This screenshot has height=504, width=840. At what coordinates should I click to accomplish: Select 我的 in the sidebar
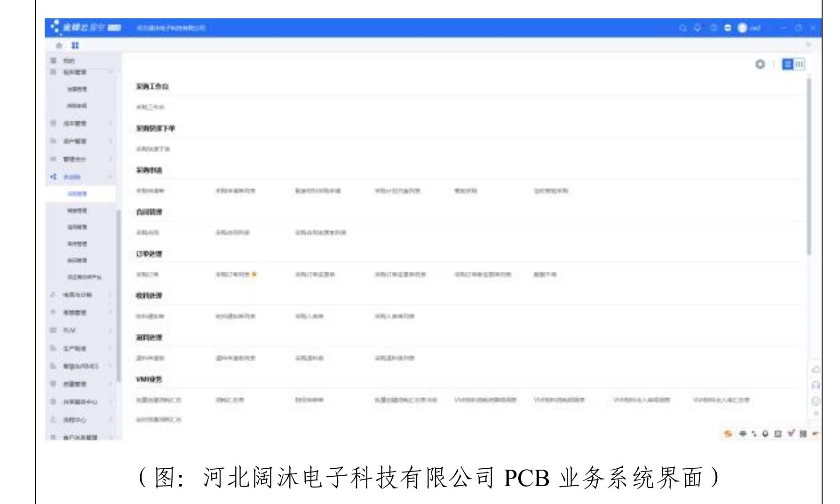tap(69, 61)
